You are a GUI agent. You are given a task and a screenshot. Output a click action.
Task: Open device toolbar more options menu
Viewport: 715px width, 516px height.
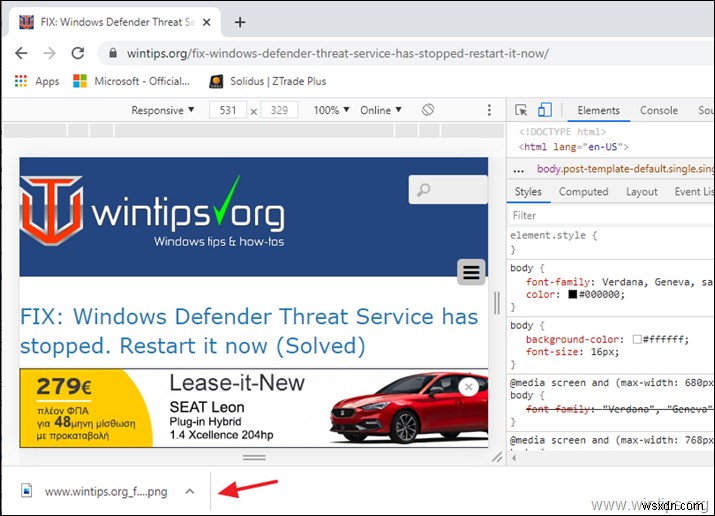click(x=489, y=110)
